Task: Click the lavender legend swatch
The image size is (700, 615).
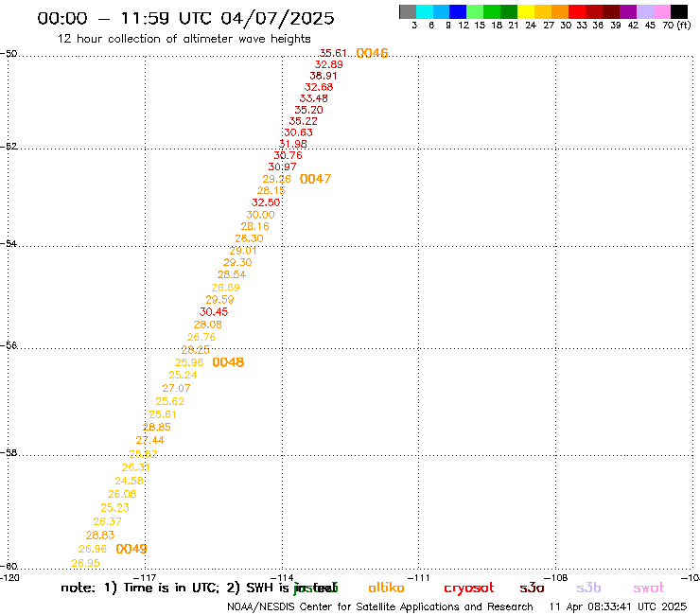Action: coord(644,11)
